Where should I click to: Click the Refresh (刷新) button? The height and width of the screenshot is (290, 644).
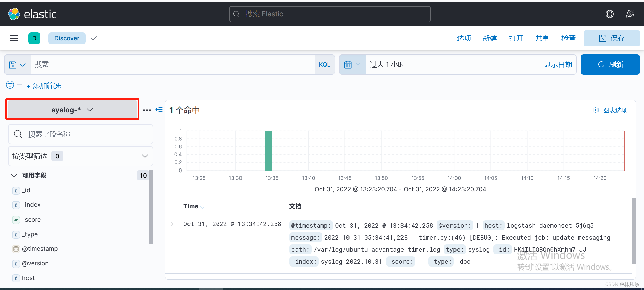(x=610, y=64)
